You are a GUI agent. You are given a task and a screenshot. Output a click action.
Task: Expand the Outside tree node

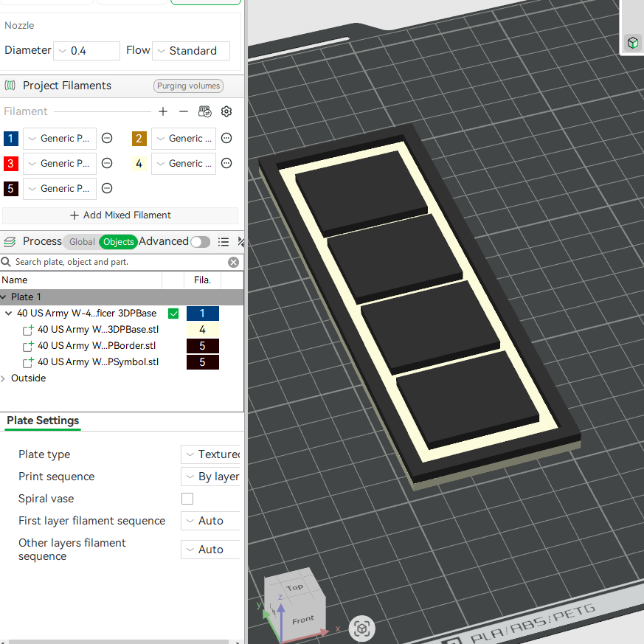pyautogui.click(x=3, y=378)
